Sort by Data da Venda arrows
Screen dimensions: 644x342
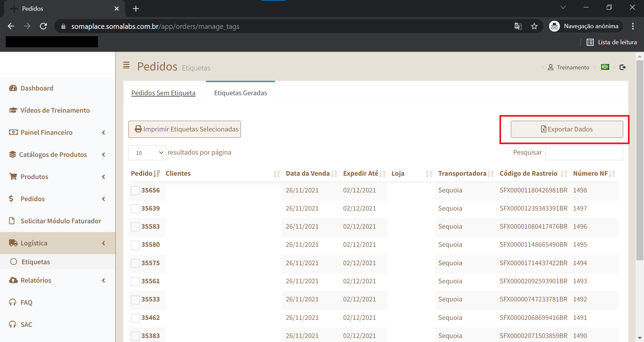(x=334, y=174)
